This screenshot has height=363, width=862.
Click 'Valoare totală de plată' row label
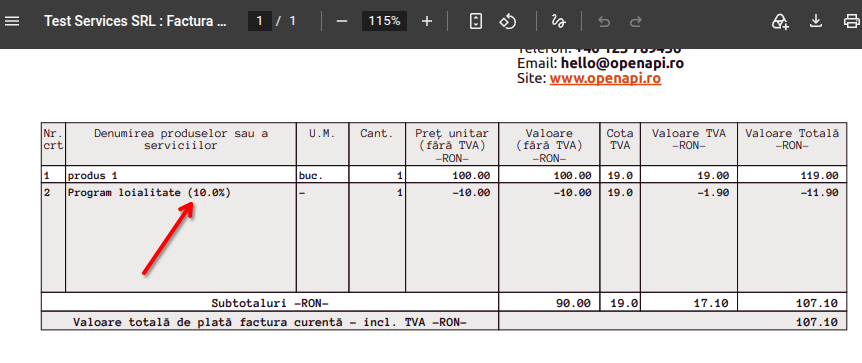[270, 322]
